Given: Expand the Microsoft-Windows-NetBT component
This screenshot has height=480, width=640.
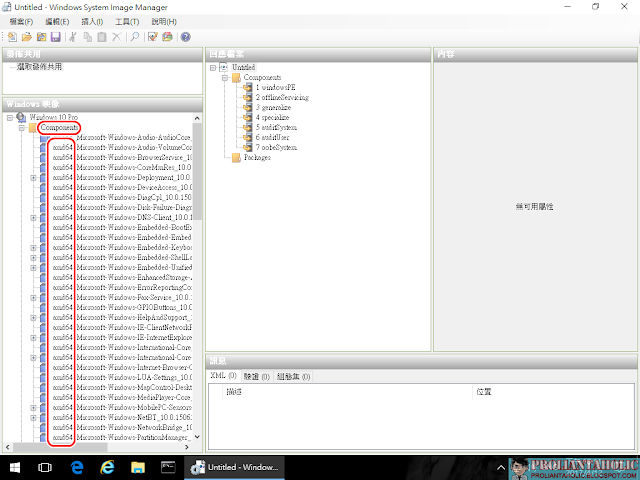Looking at the screenshot, I should tap(33, 418).
